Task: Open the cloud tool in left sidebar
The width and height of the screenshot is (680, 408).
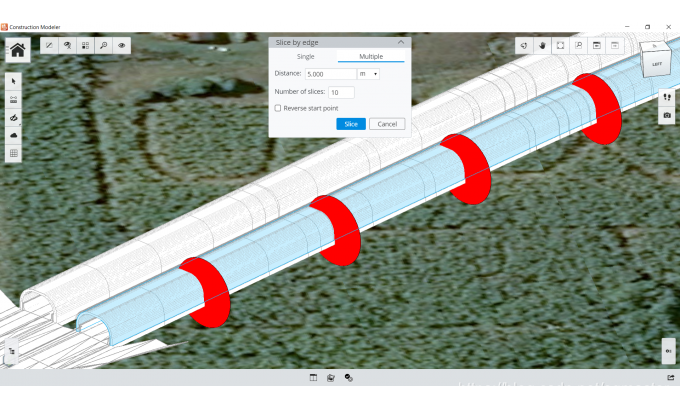Action: tap(13, 136)
